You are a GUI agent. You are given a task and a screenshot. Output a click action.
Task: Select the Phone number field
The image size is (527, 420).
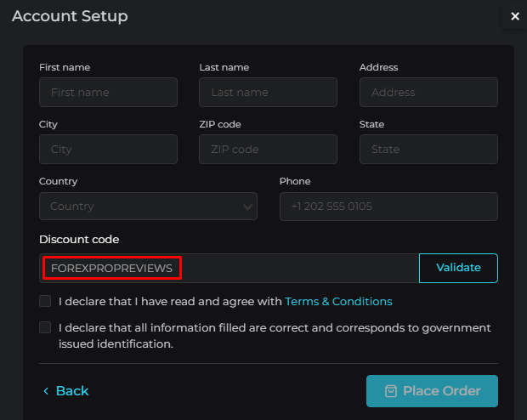(388, 206)
